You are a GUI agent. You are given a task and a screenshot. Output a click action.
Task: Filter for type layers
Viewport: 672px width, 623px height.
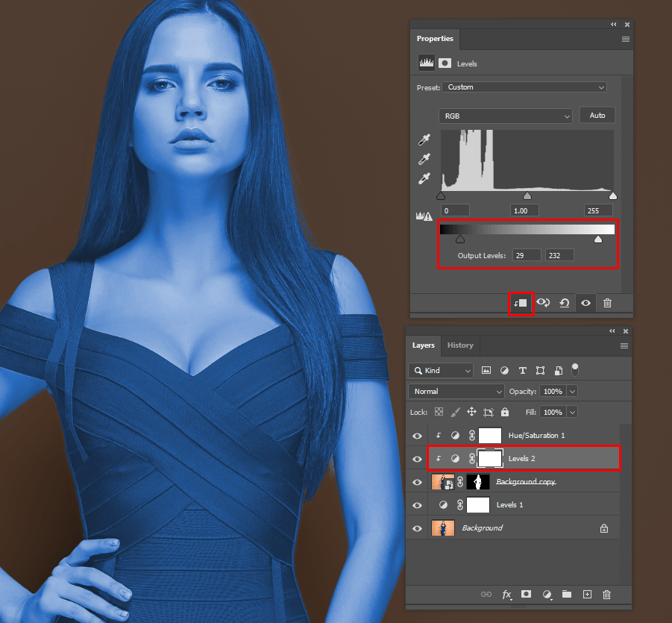(x=522, y=371)
